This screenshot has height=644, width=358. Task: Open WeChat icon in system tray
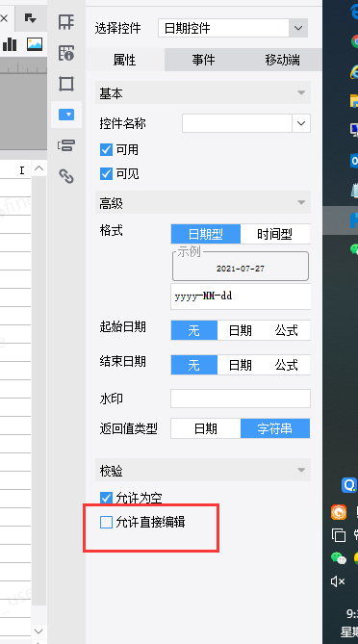click(339, 557)
